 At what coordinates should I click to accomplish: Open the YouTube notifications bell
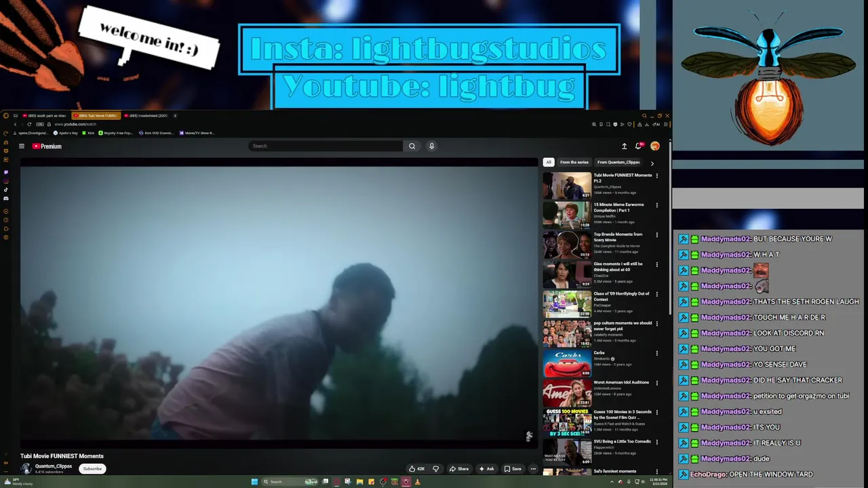(639, 146)
